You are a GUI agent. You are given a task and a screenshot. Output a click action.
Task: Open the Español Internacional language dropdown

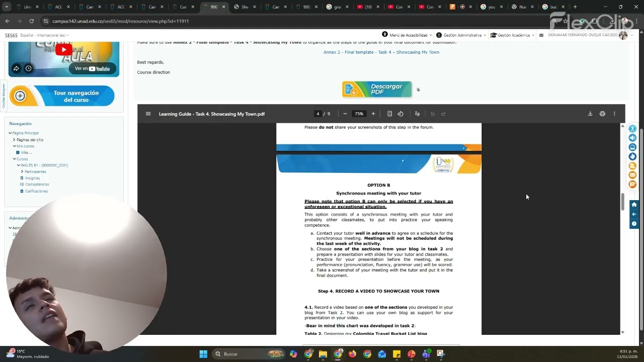pos(44,36)
